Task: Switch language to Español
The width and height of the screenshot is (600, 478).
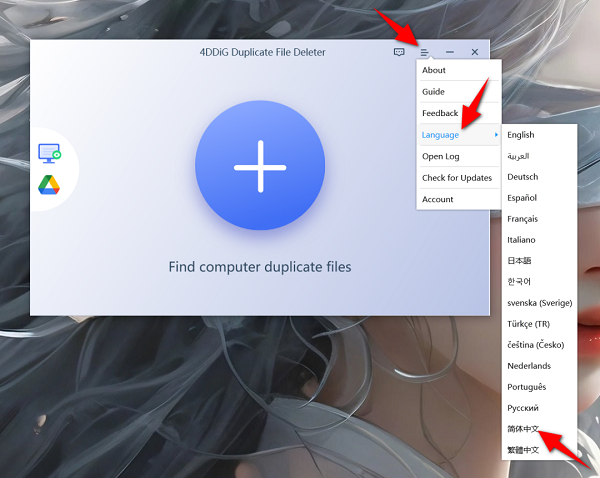Action: pos(539,198)
